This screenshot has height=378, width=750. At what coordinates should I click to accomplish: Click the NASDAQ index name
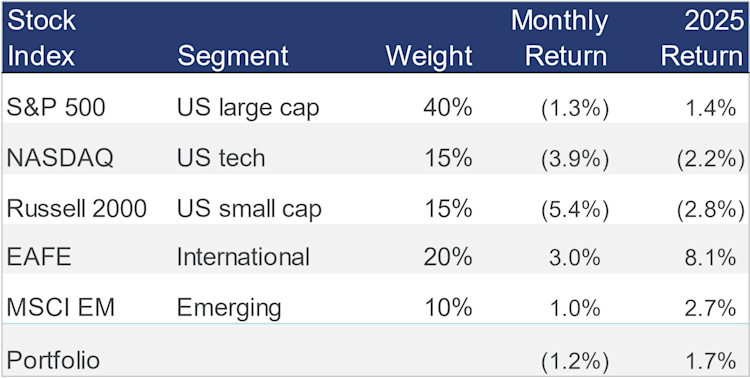pyautogui.click(x=60, y=159)
